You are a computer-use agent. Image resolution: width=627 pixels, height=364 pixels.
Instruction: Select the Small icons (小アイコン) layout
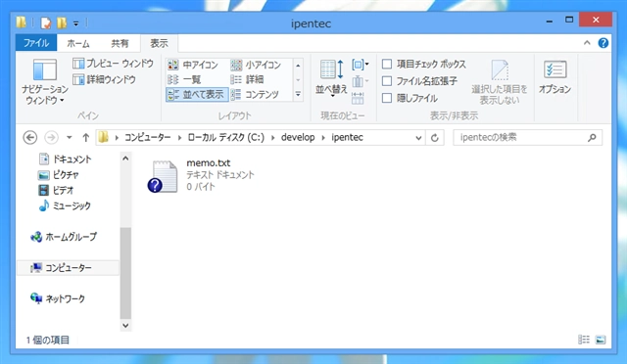(x=256, y=65)
